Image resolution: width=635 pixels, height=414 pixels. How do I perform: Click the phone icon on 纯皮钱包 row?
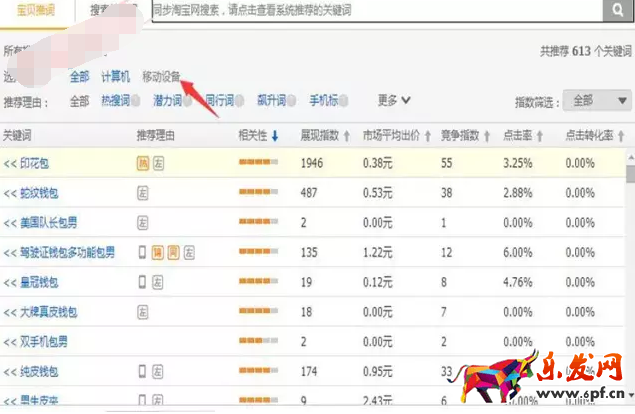pos(142,371)
